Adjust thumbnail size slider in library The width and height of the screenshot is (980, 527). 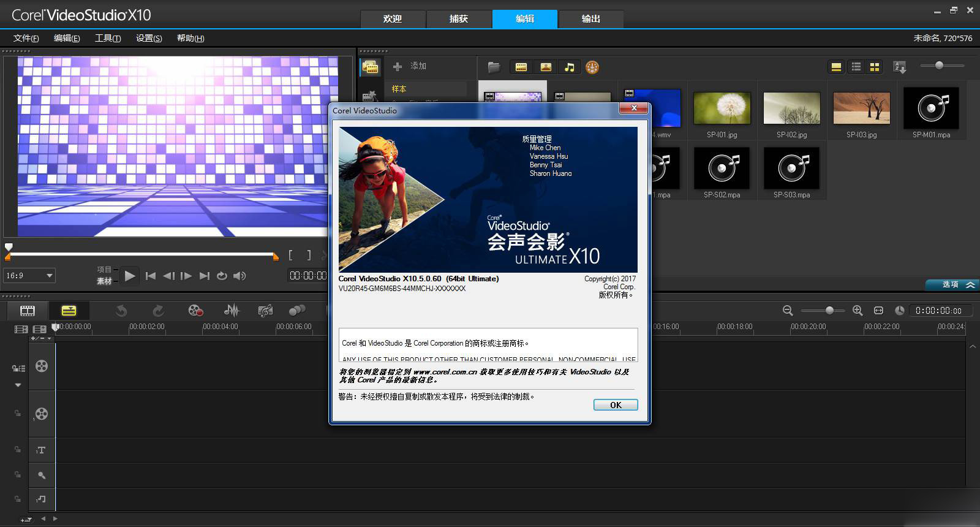point(942,66)
